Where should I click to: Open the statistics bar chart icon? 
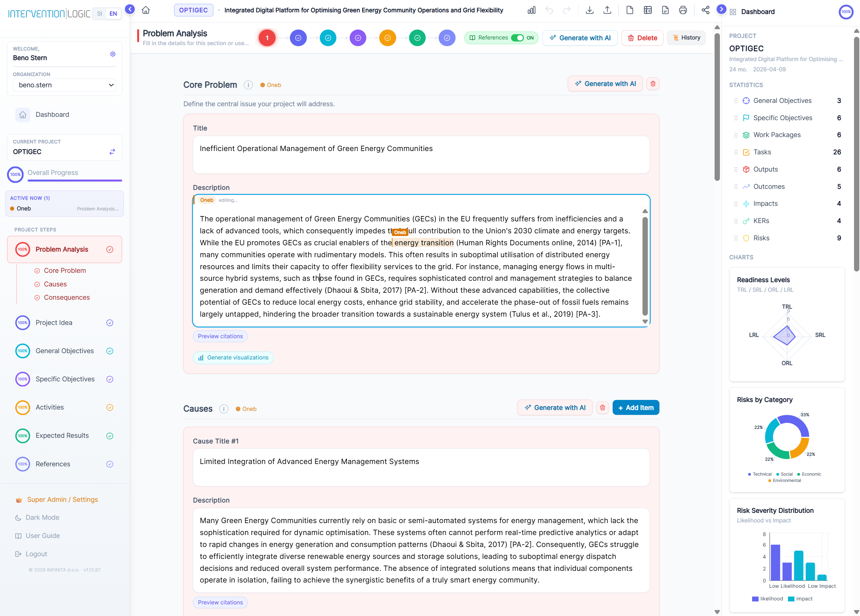click(x=532, y=10)
